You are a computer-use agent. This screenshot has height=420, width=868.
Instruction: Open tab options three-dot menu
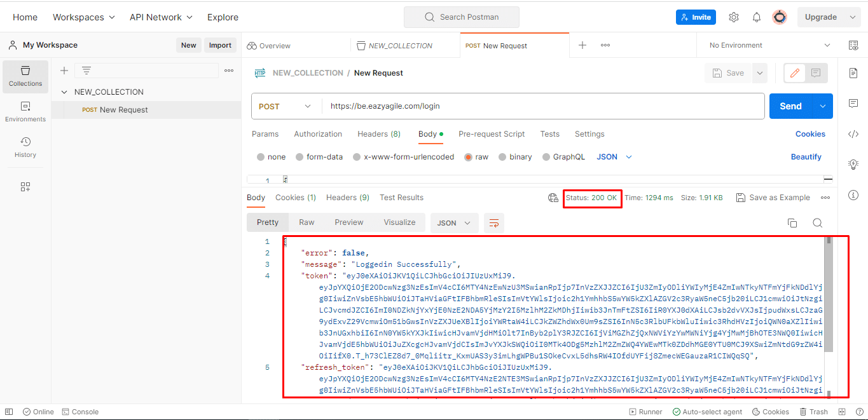pos(605,45)
